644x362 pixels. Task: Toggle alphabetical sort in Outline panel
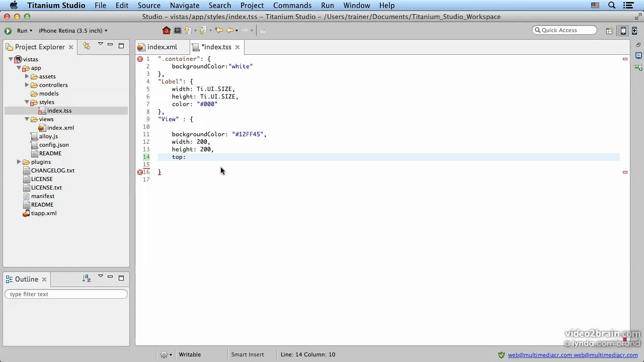pos(87,278)
